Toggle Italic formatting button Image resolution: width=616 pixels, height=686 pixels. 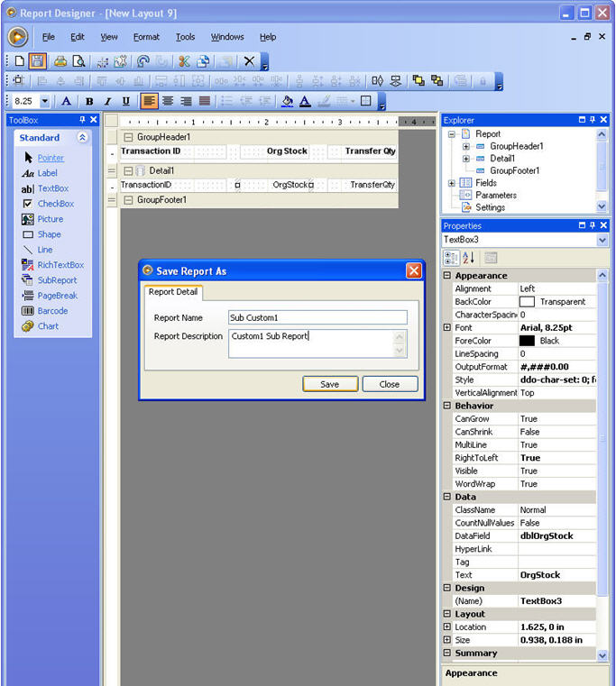[107, 101]
